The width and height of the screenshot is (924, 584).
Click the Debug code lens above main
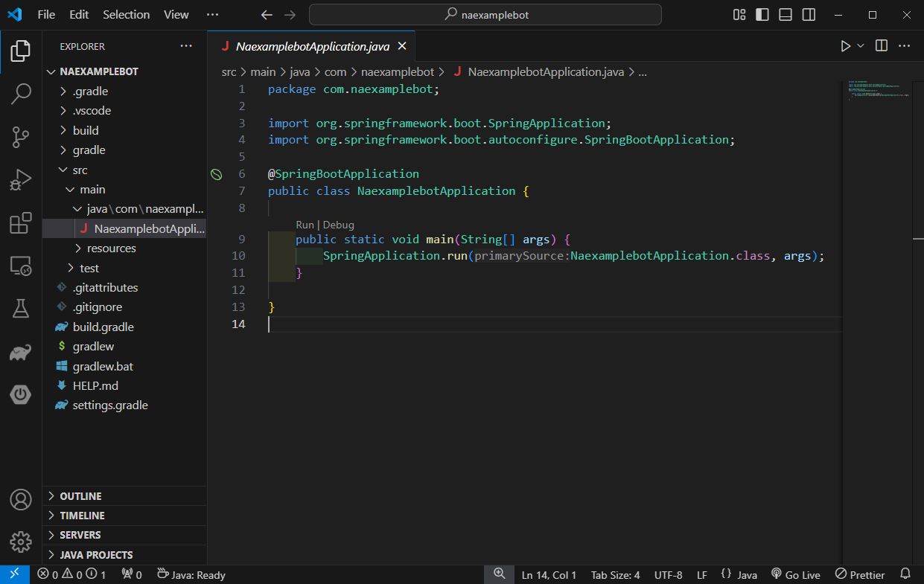pyautogui.click(x=339, y=225)
